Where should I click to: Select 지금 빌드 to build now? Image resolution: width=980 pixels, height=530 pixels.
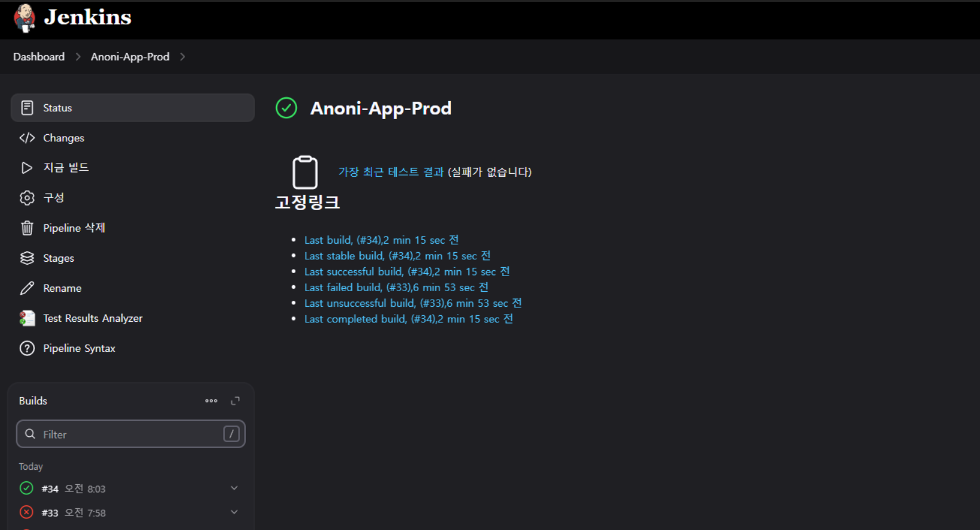(x=133, y=168)
